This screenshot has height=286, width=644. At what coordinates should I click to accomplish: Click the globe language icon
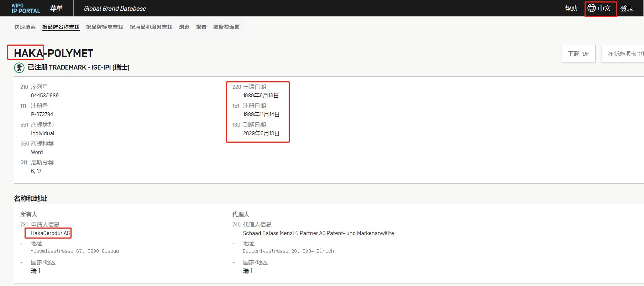point(591,8)
